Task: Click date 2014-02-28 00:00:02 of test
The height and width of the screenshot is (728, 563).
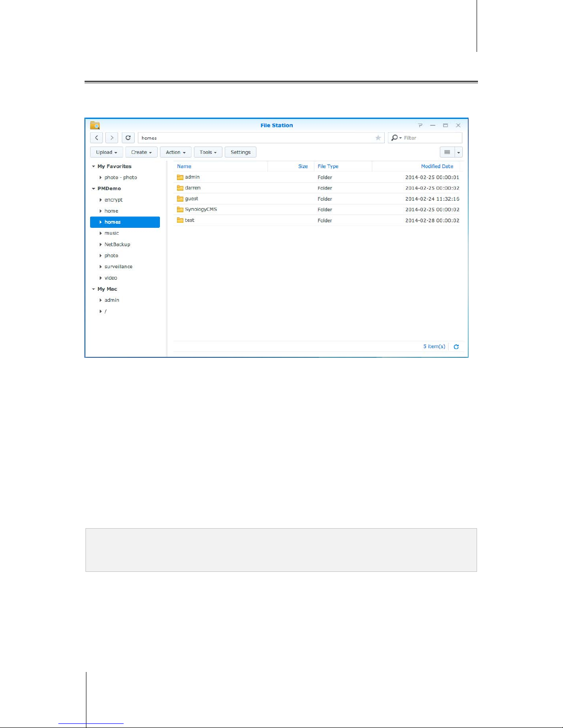Action: pos(432,220)
